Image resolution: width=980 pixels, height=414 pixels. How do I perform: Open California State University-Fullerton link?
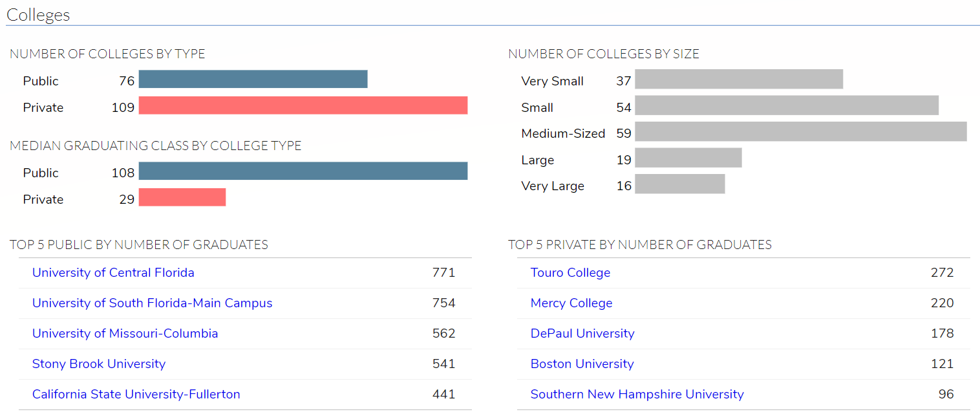[136, 394]
